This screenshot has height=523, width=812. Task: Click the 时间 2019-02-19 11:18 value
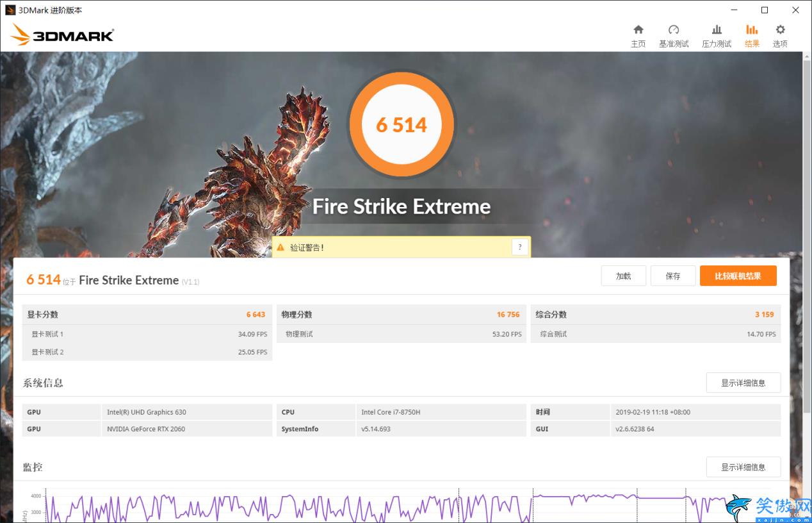653,412
